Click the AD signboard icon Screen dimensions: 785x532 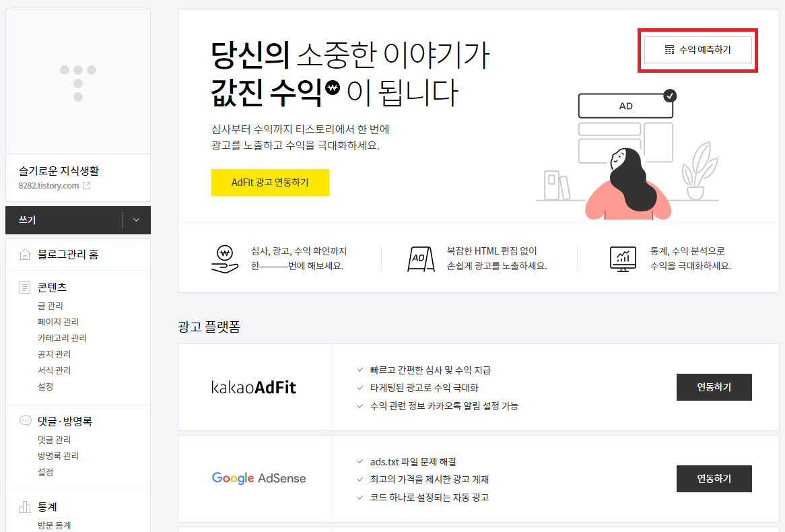coord(421,259)
